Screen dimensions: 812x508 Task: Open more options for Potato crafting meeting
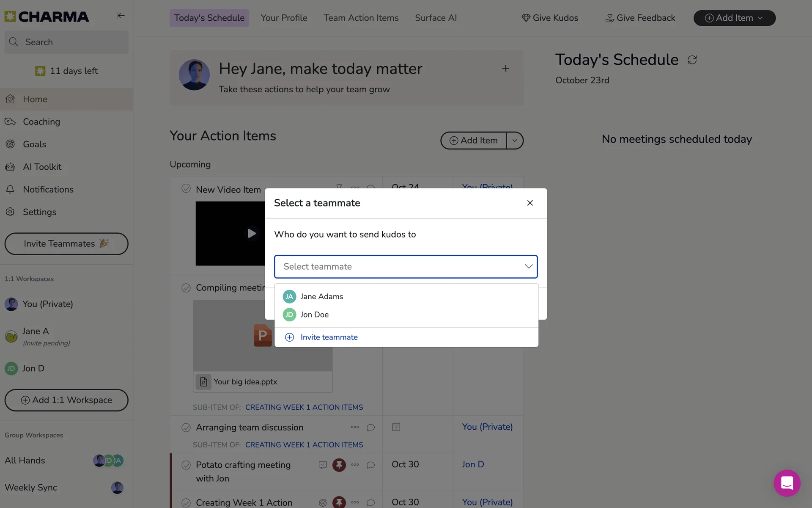click(x=355, y=465)
